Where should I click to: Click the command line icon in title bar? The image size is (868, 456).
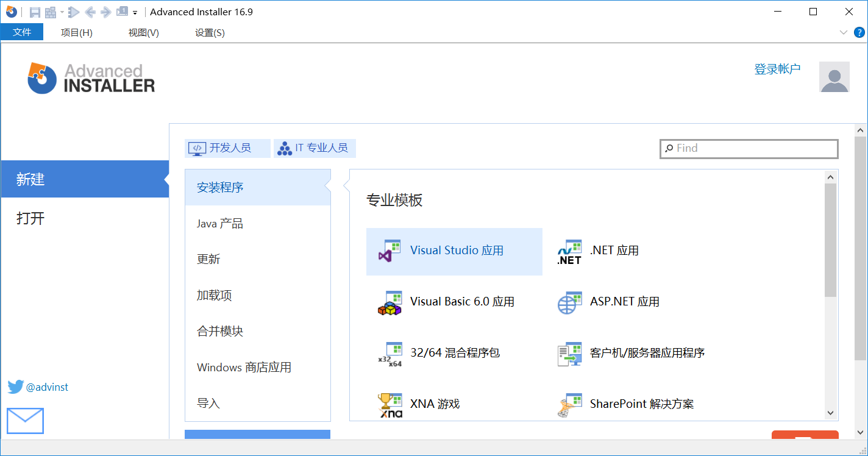click(122, 12)
